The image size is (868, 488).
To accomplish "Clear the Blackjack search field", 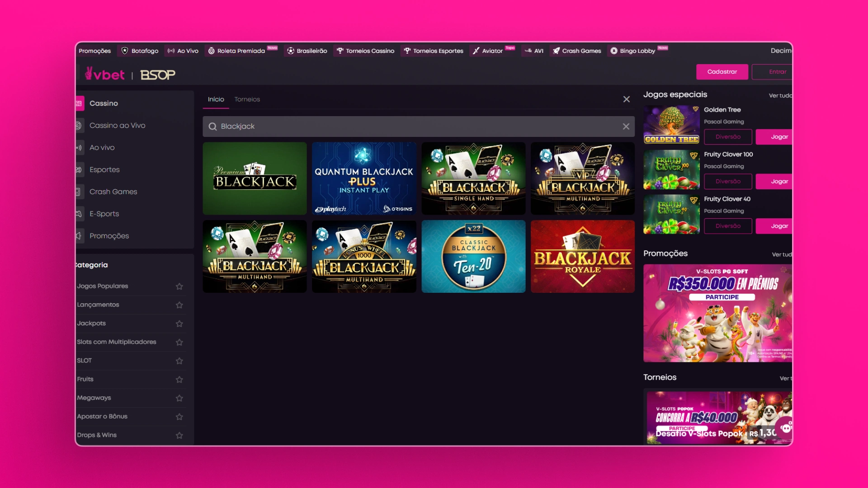I will (626, 127).
